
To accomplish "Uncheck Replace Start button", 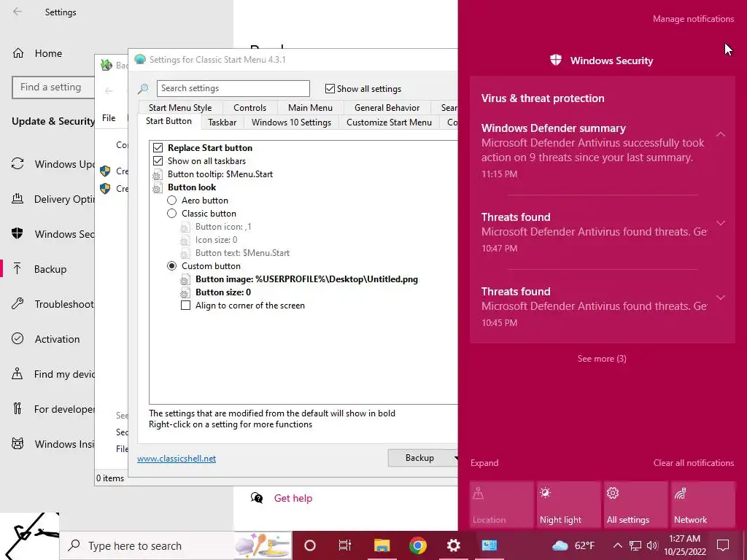I will point(158,147).
